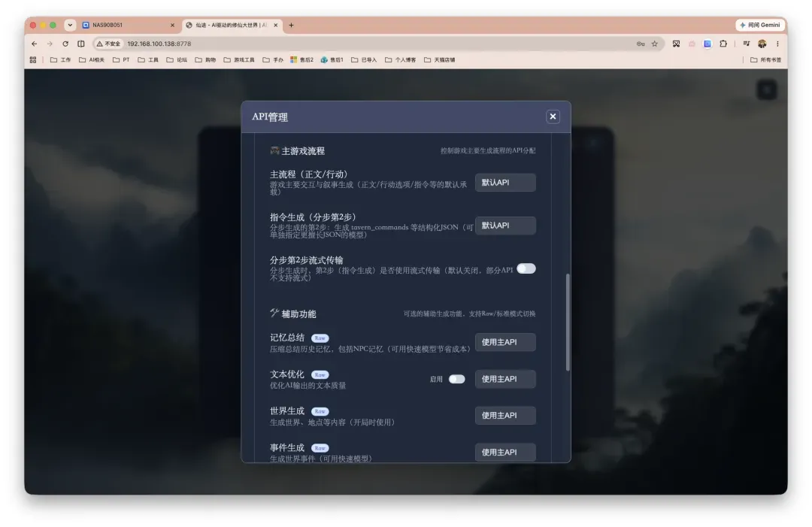The width and height of the screenshot is (812, 527).
Task: Click the first extension icon after the bookmark star
Action: 676,44
